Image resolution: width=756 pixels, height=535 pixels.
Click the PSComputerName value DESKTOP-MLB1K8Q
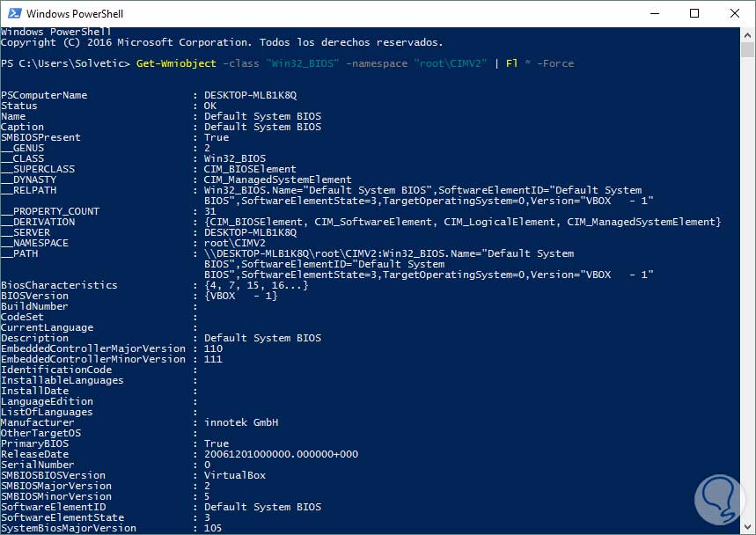click(x=250, y=95)
